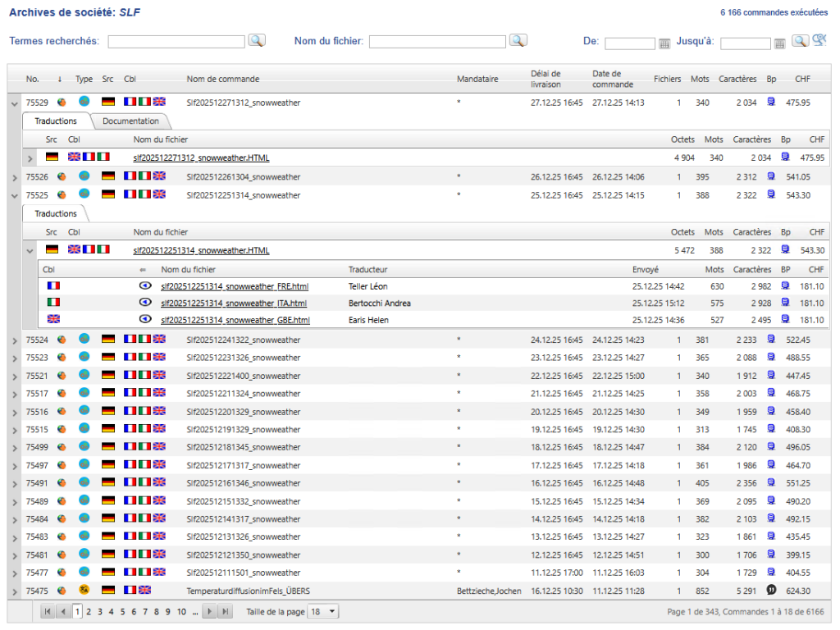Expand order row 75524
Image resolution: width=840 pixels, height=630 pixels.
pyautogui.click(x=14, y=340)
